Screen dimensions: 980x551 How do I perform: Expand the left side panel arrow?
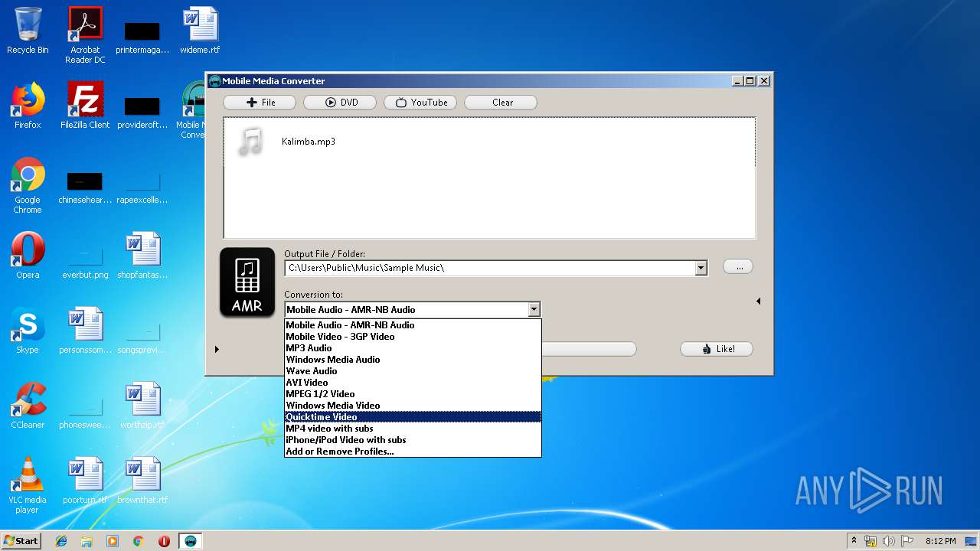tap(217, 350)
